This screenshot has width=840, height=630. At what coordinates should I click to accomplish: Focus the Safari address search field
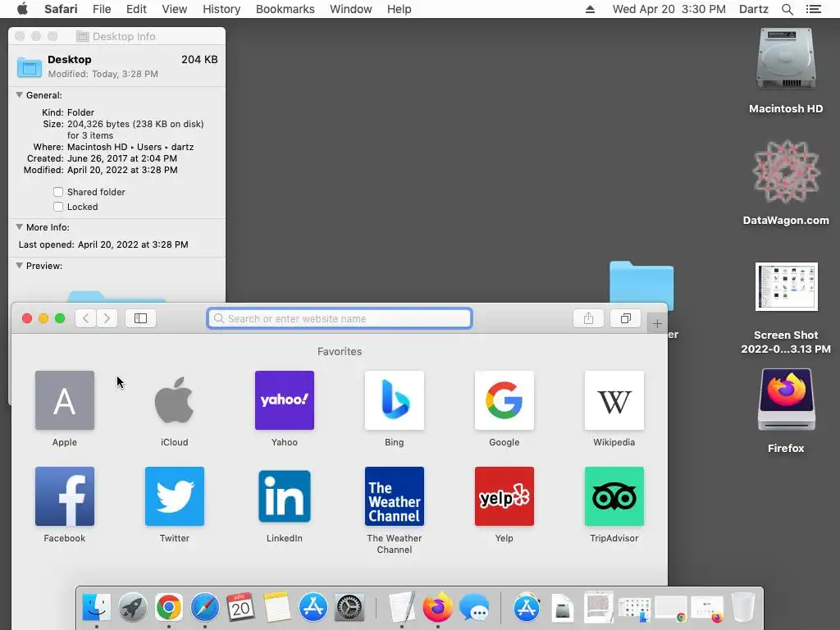(340, 318)
